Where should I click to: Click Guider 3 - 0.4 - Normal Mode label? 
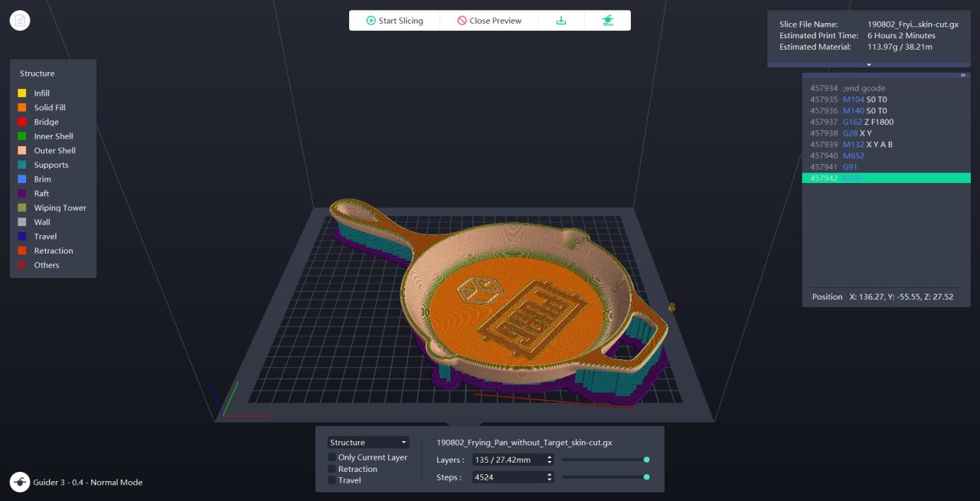point(87,483)
